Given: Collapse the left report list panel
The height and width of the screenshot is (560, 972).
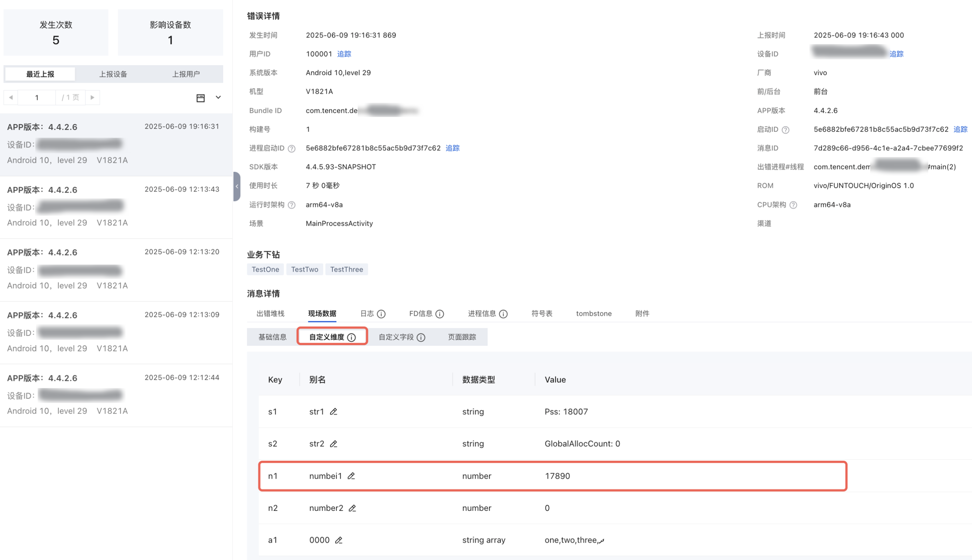Looking at the screenshot, I should pyautogui.click(x=237, y=186).
